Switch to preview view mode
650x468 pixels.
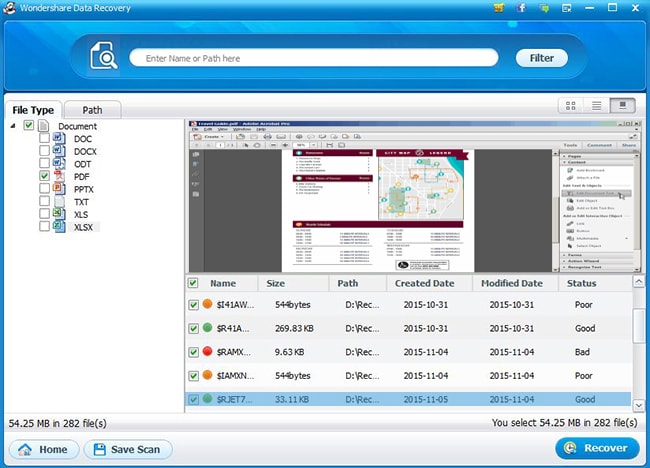coord(623,106)
